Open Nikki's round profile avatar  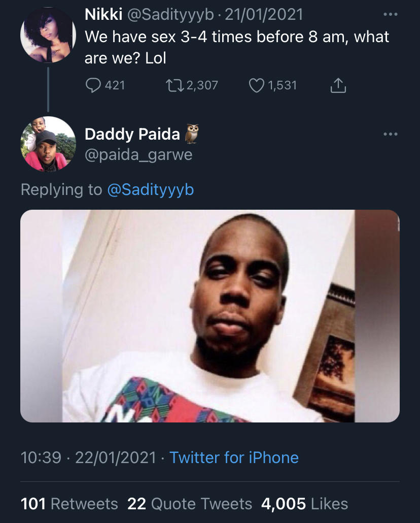tap(48, 35)
